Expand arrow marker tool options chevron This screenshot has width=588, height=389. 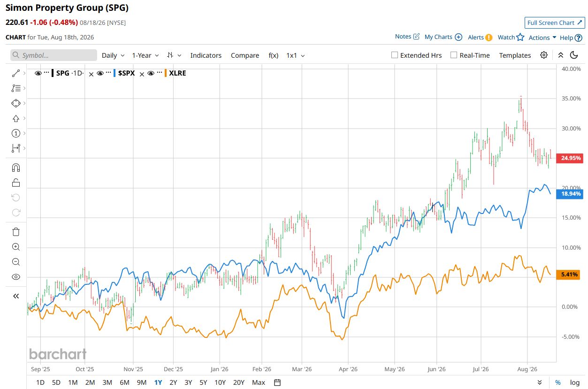click(24, 118)
